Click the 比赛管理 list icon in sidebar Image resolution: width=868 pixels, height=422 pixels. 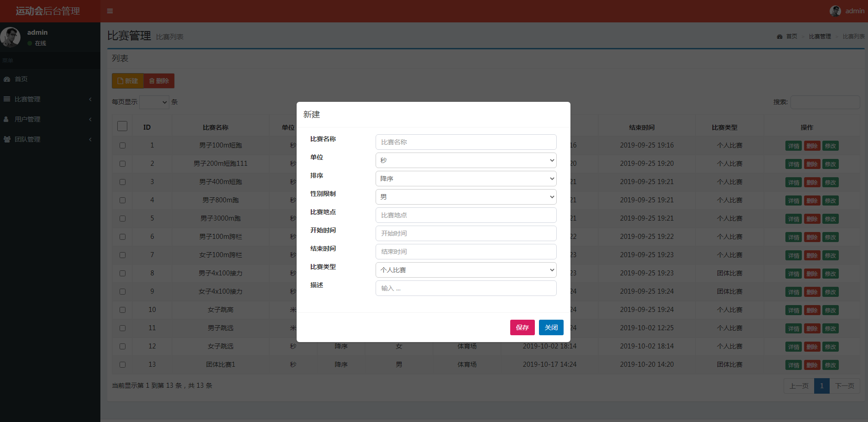pos(7,99)
